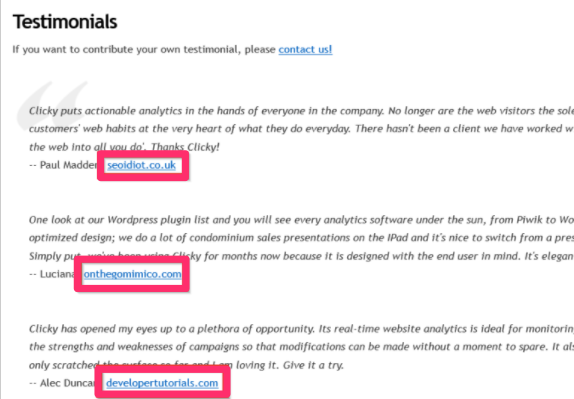
Task: Open the onthegomimico.com link
Action: point(132,274)
